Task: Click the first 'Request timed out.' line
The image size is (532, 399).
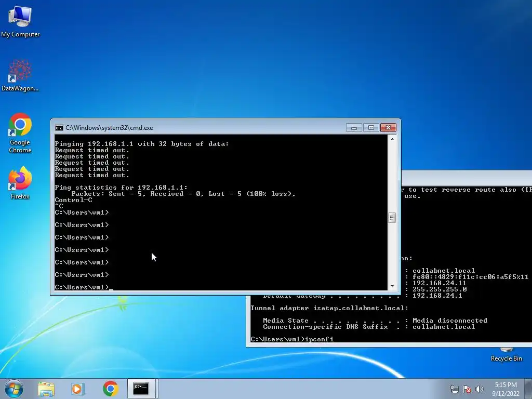Action: tap(92, 150)
